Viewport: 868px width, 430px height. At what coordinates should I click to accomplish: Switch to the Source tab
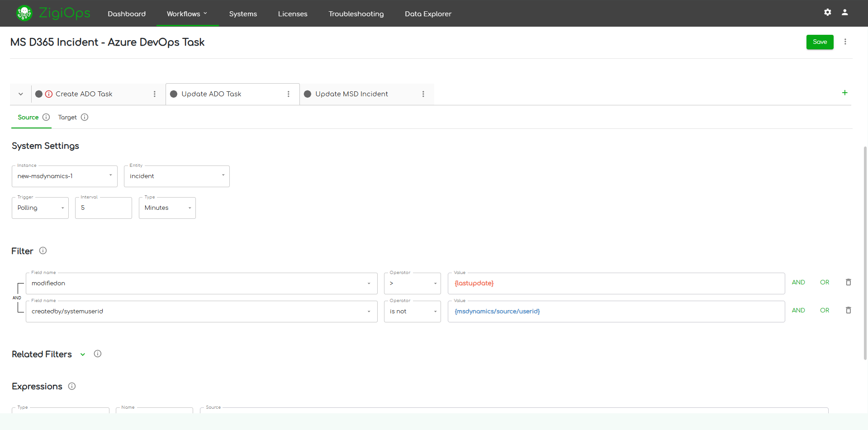pyautogui.click(x=28, y=117)
